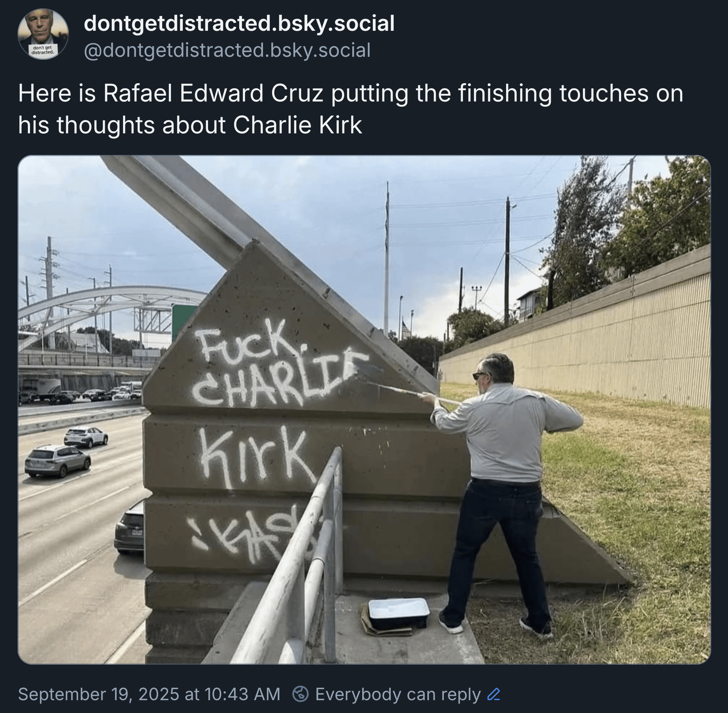The width and height of the screenshot is (728, 713).
Task: Open the poster's profile avatar
Action: click(43, 34)
